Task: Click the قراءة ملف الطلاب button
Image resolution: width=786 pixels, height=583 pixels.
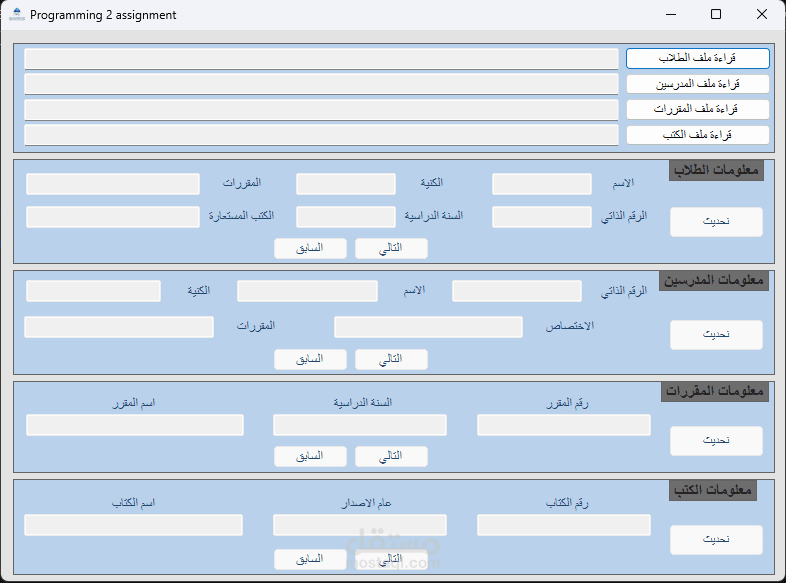Action: coord(697,58)
